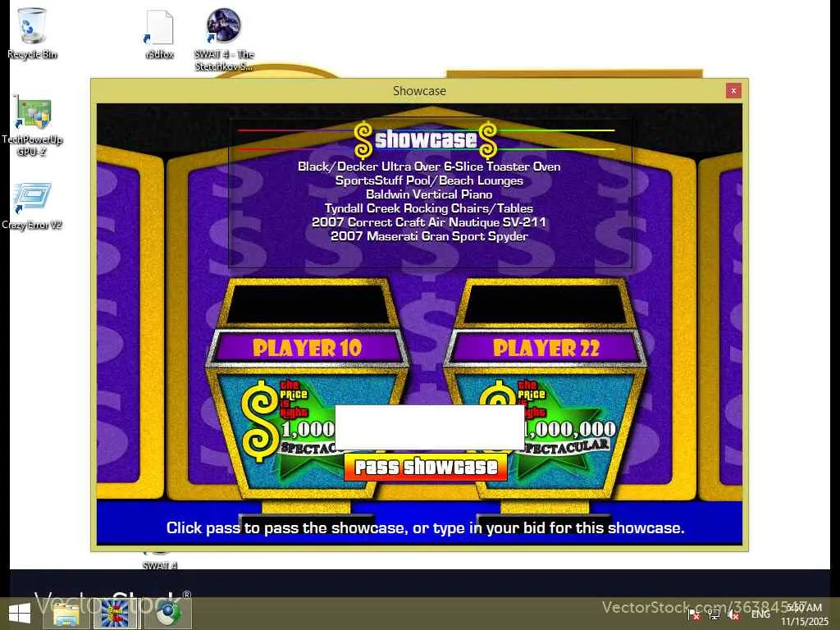Viewport: 840px width, 630px height.
Task: Click the volume tray icon
Action: tap(733, 614)
